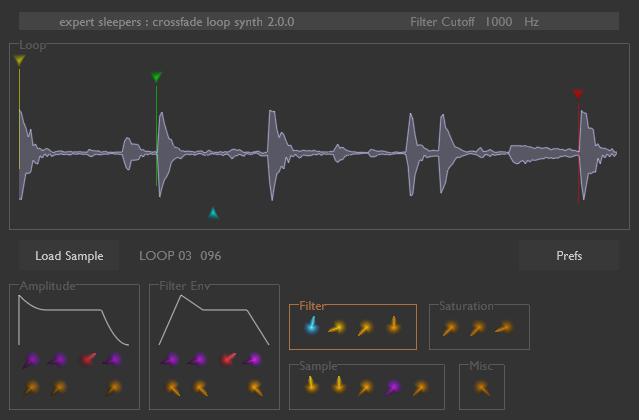Screen dimensions: 639x420
Task: Click the LOOP 03 096 sample name
Action: [x=180, y=256]
